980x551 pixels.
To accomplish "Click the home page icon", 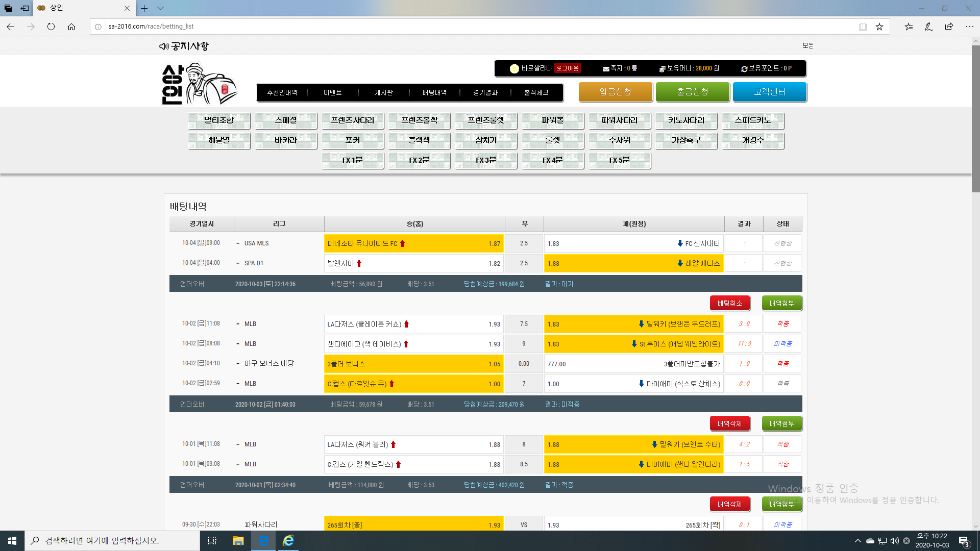I will coord(71,27).
